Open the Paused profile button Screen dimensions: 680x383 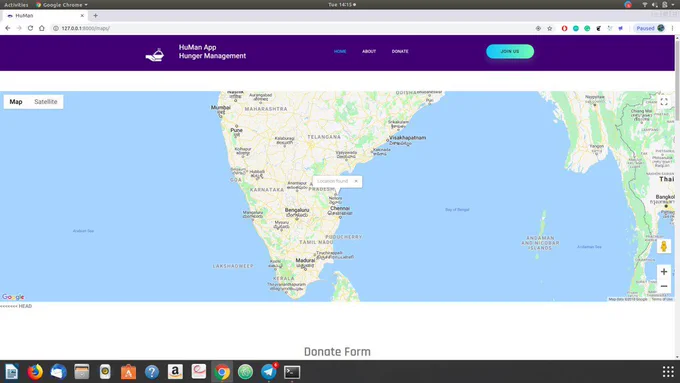(650, 28)
